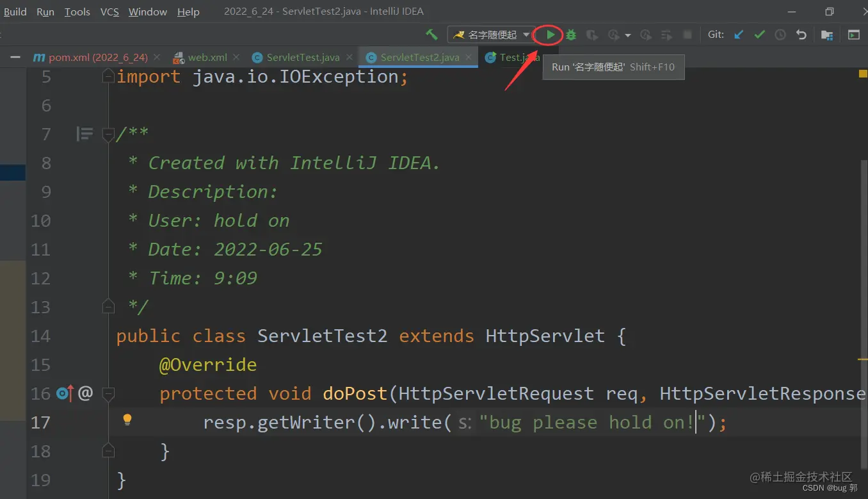The image size is (868, 499).
Task: Click the 'Git:' toolbar label
Action: (716, 35)
